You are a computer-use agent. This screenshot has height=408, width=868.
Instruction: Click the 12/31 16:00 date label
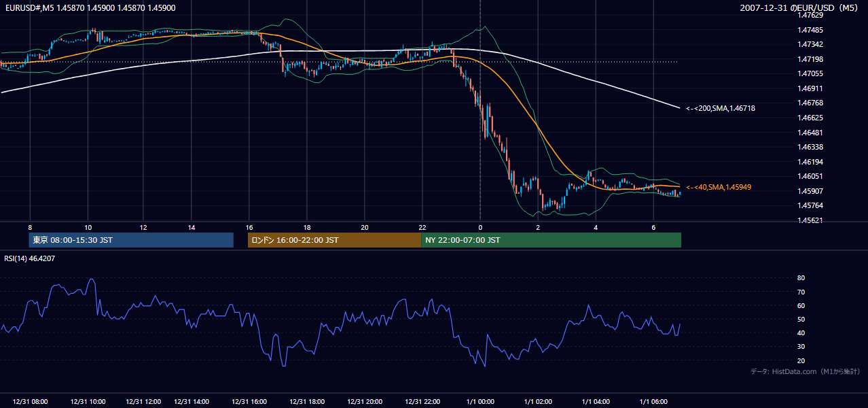(249, 402)
